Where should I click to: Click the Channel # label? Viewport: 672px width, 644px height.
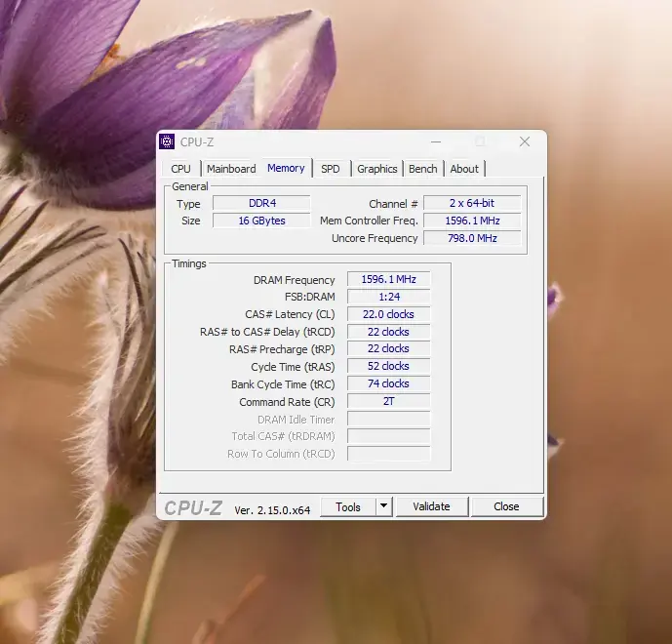coord(393,204)
